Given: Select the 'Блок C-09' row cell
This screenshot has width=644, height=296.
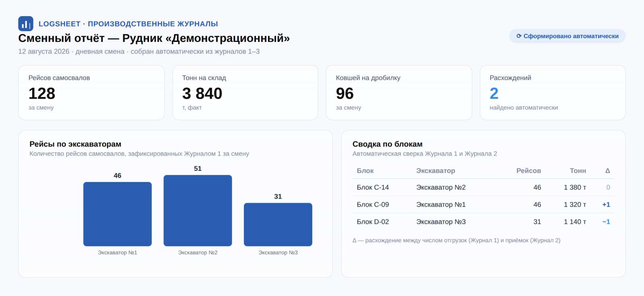Looking at the screenshot, I should coord(373,205).
